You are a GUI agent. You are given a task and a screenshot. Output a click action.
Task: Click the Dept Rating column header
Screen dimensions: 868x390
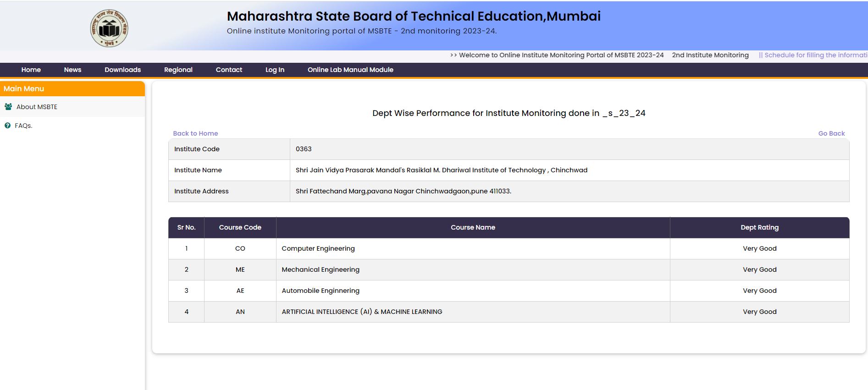tap(759, 227)
